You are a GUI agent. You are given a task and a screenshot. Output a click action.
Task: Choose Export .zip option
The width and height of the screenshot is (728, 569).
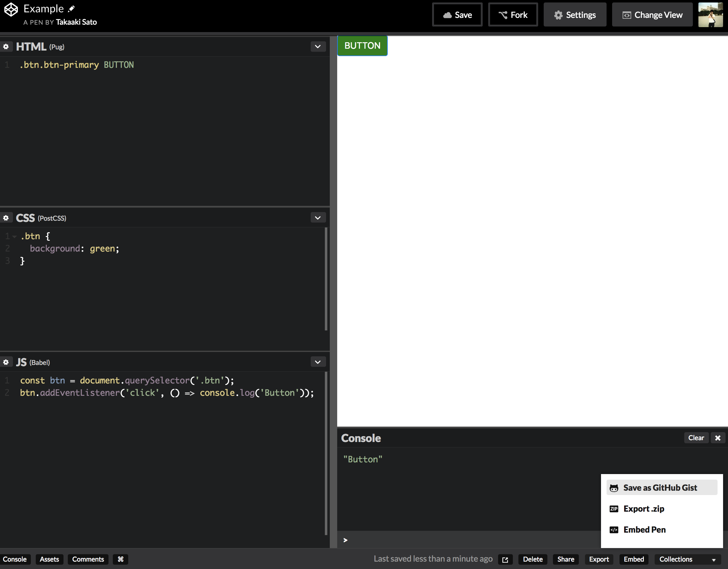click(x=662, y=509)
